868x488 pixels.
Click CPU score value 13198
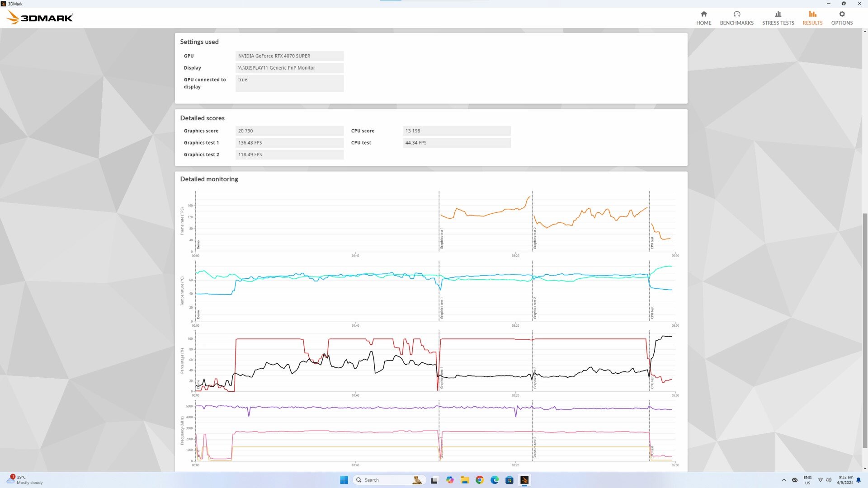(413, 131)
